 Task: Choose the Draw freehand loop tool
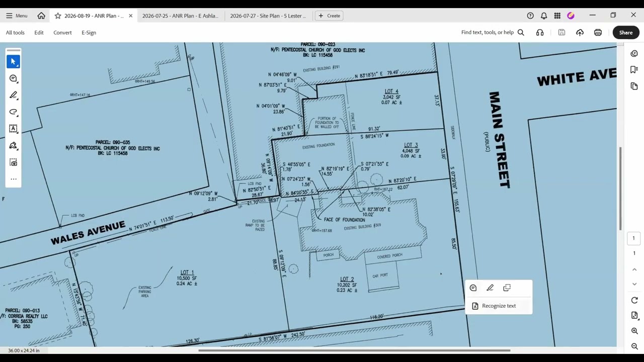pos(13,112)
